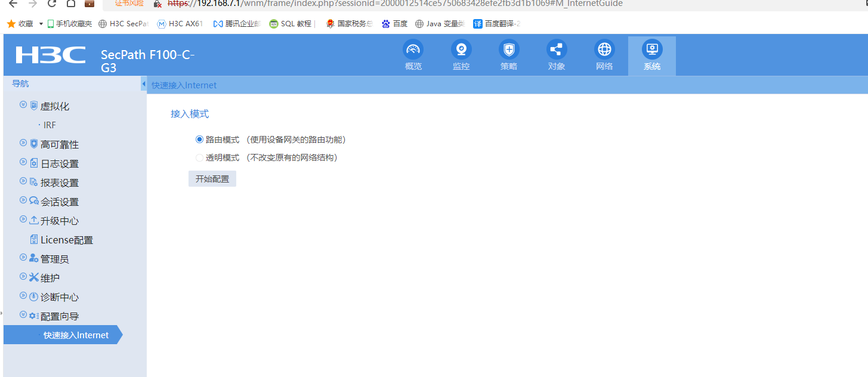The width and height of the screenshot is (868, 377).
Task: Open the Java 变量类 bookmark
Action: (440, 24)
